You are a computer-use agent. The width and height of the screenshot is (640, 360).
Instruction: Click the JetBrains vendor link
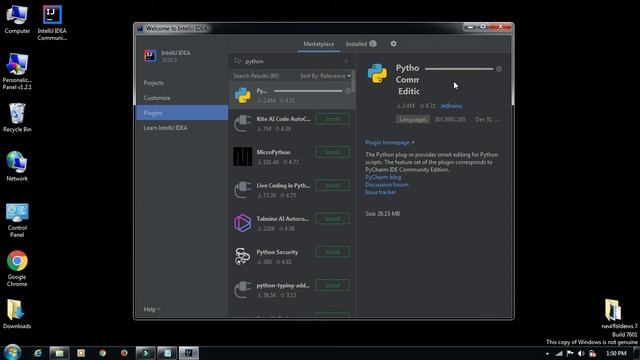point(451,106)
